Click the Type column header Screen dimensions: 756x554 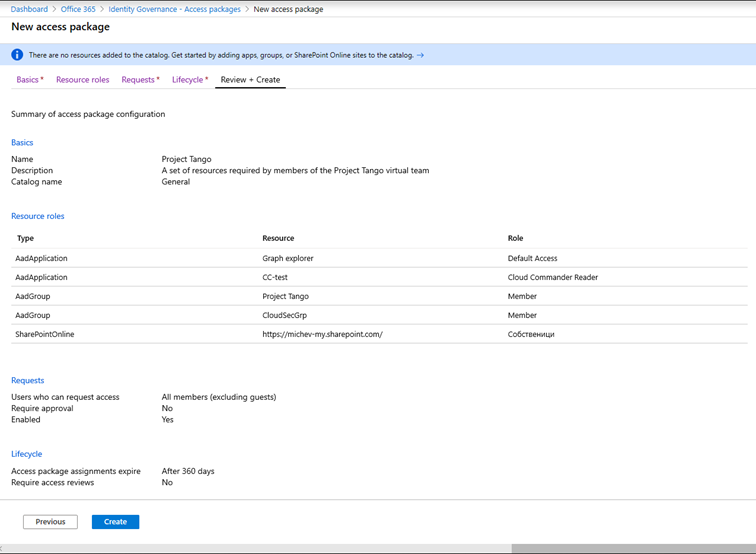26,238
